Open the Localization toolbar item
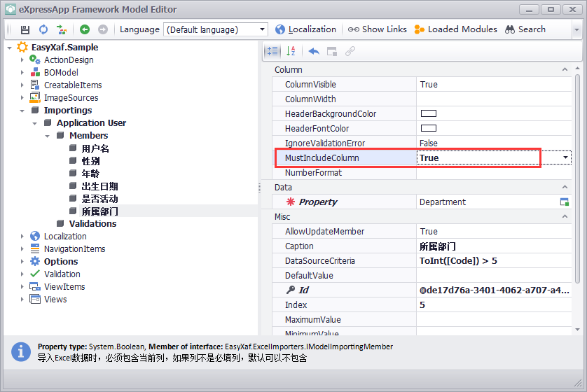This screenshot has width=587, height=392. point(305,29)
